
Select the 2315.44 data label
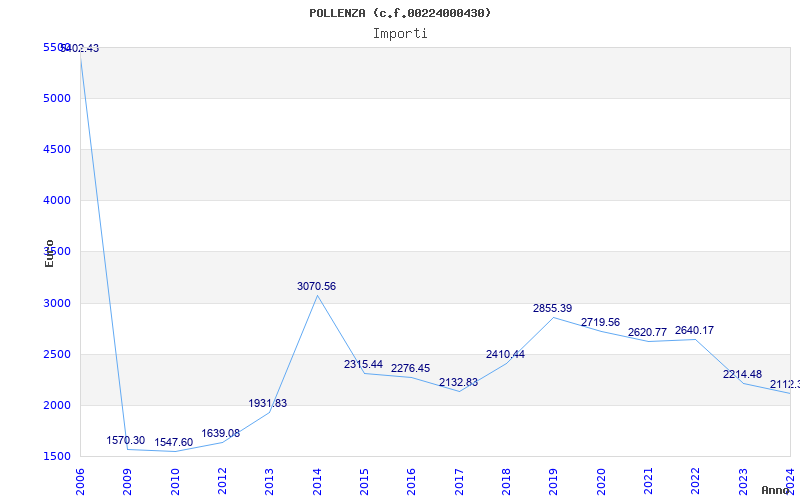tap(363, 365)
